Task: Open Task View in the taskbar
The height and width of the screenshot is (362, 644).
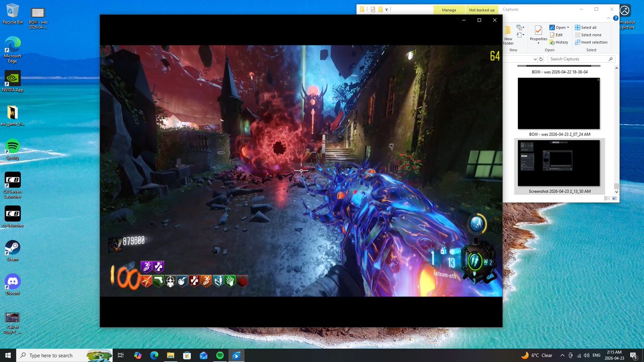Action: tap(121, 355)
